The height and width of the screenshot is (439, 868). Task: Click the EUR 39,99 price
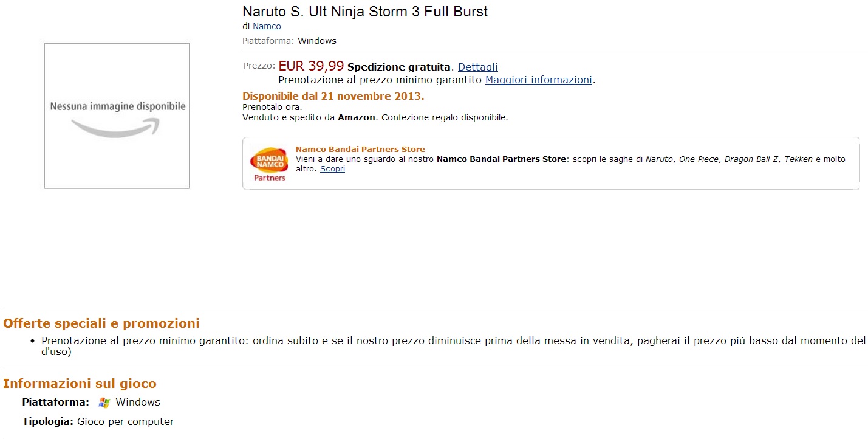(x=311, y=66)
